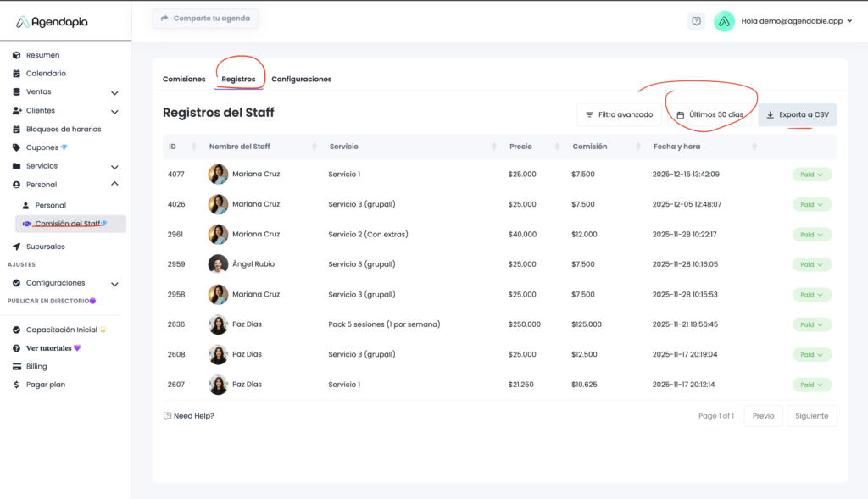The image size is (868, 499).
Task: Open Paid status dropdown for record 4077
Action: pyautogui.click(x=812, y=175)
